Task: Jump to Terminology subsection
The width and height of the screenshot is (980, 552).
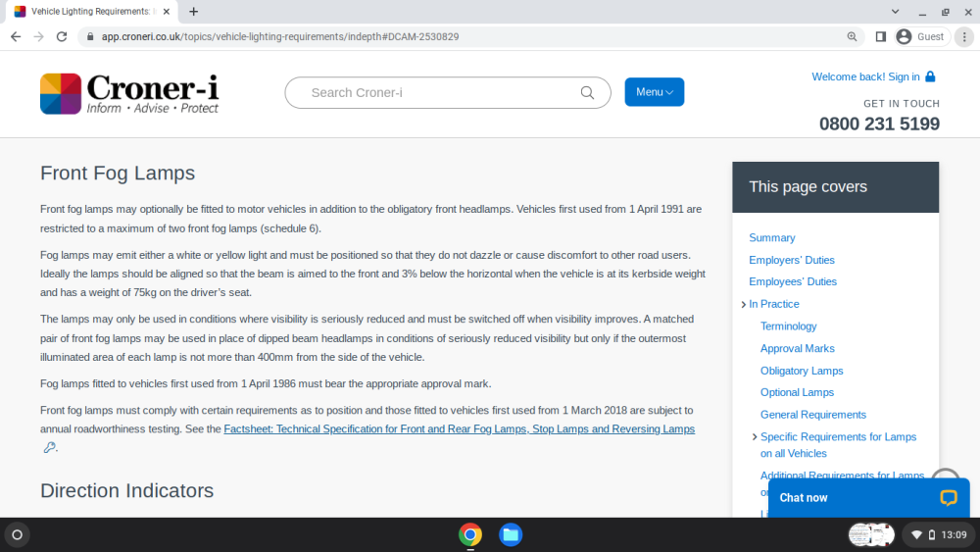Action: (x=788, y=326)
